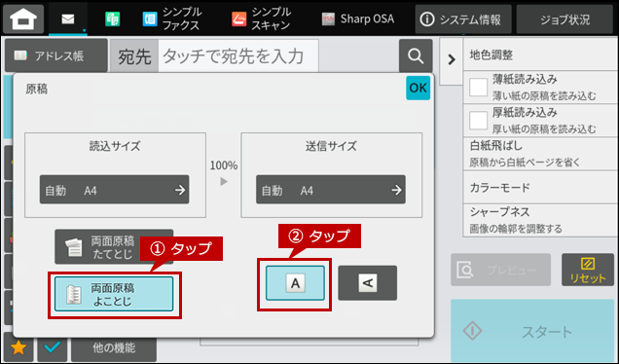Tap the magnifier search icon

(416, 55)
